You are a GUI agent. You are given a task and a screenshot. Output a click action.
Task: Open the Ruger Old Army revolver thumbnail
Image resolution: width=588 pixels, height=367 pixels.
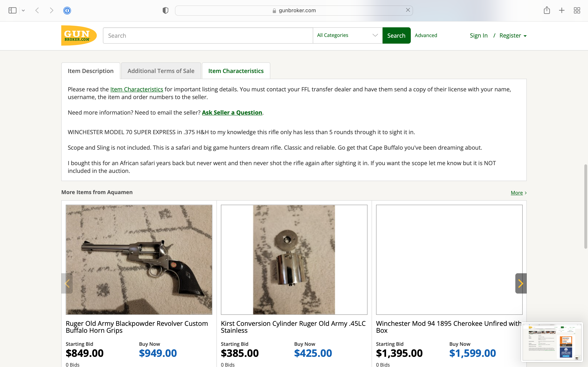click(x=139, y=260)
